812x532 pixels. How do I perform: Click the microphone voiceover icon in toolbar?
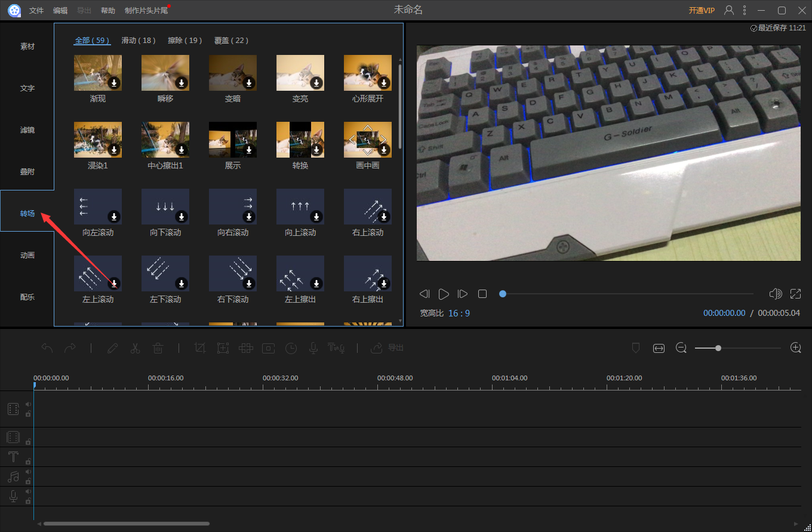coord(313,348)
